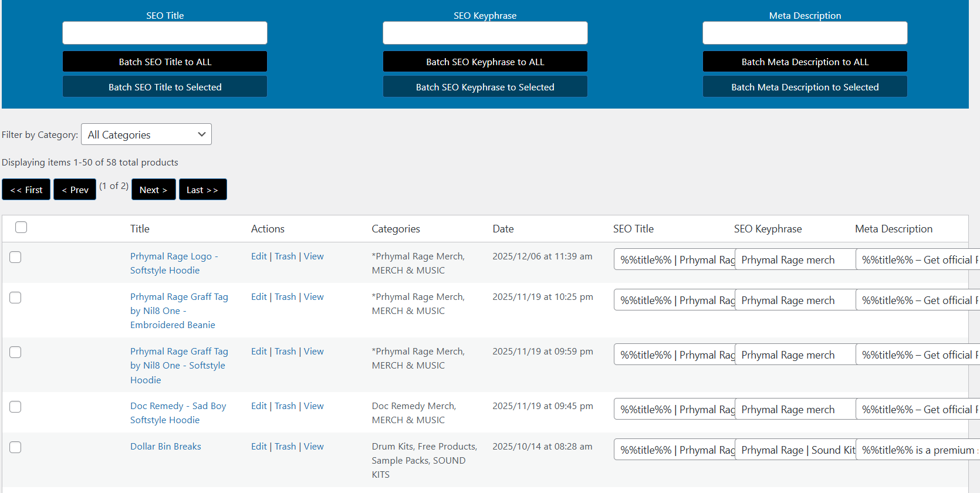This screenshot has height=493, width=980.
Task: Click SEO Keyphrase field for 09:59 pm row
Action: [795, 354]
